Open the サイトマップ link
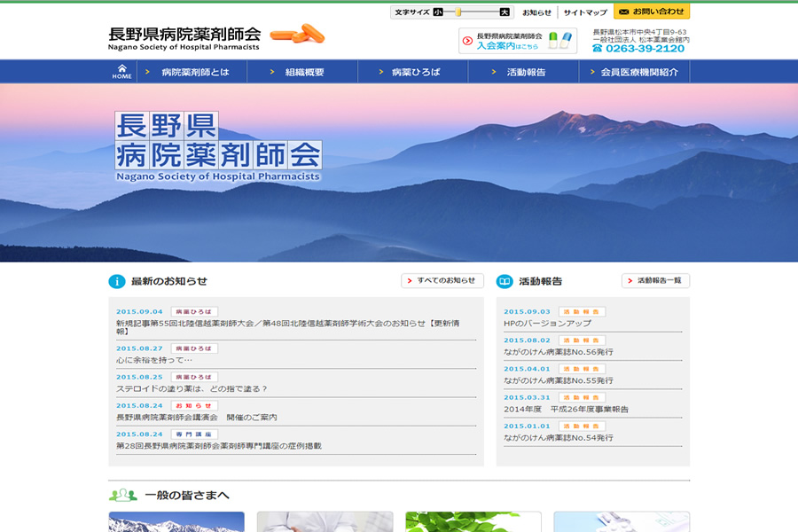798x532 pixels. pos(585,12)
